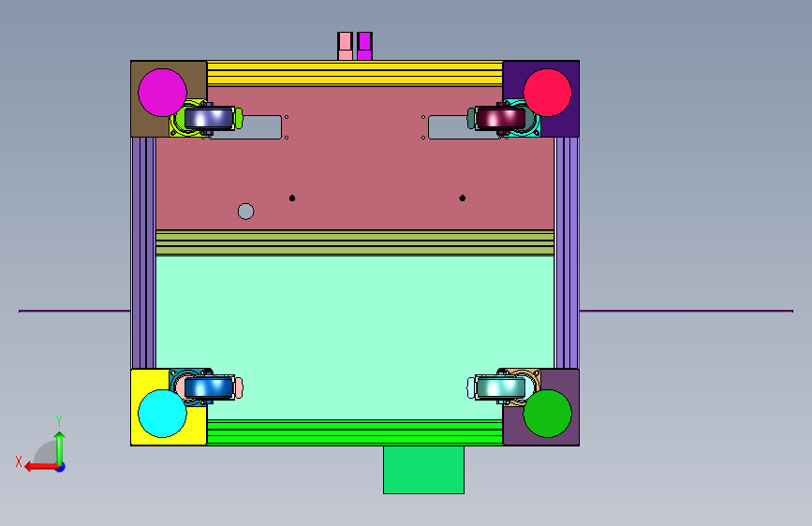Select the blue caster wheel above cyan pad
812x526 pixels.
click(209, 387)
